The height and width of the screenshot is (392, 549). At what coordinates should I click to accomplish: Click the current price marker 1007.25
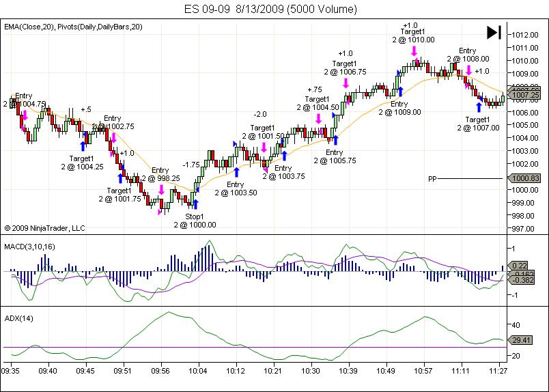tap(524, 95)
